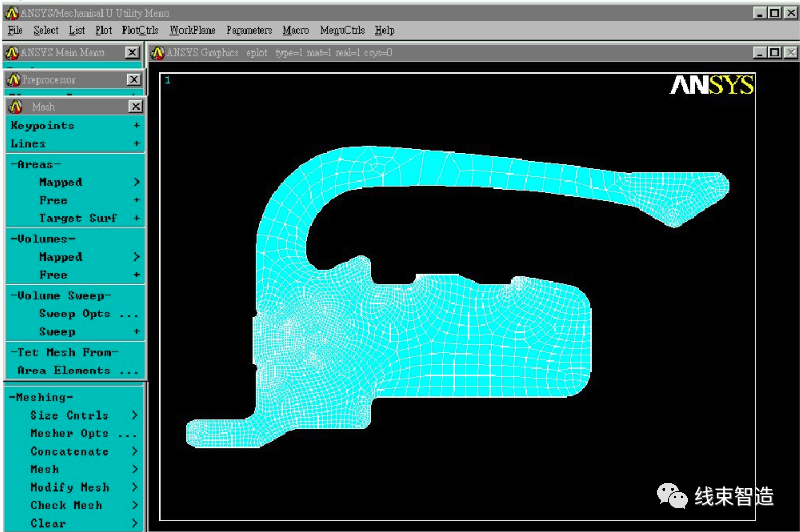
Task: Minimize the ANSYS Graphics window
Action: click(x=760, y=52)
